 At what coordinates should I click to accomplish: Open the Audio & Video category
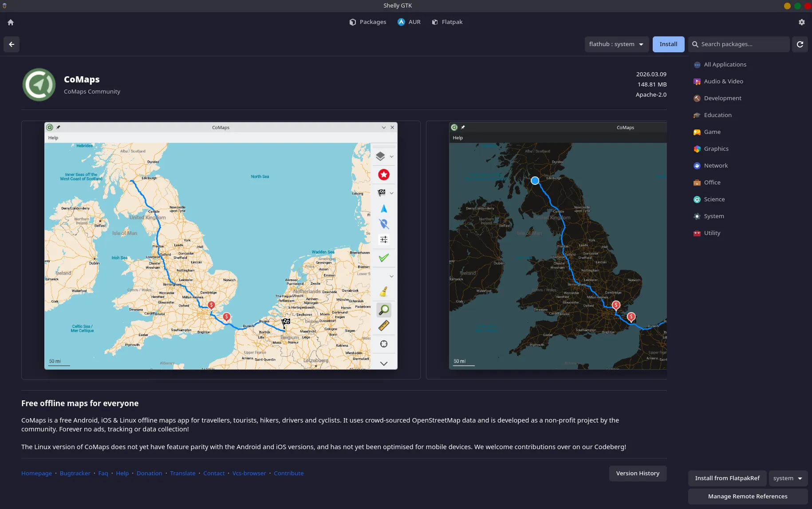[x=748, y=82]
